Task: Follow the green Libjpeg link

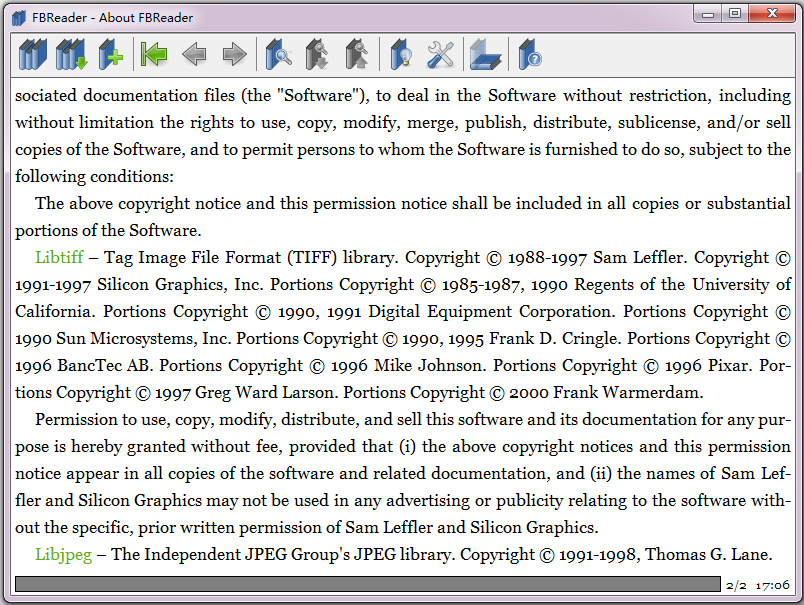Action: pyautogui.click(x=63, y=554)
